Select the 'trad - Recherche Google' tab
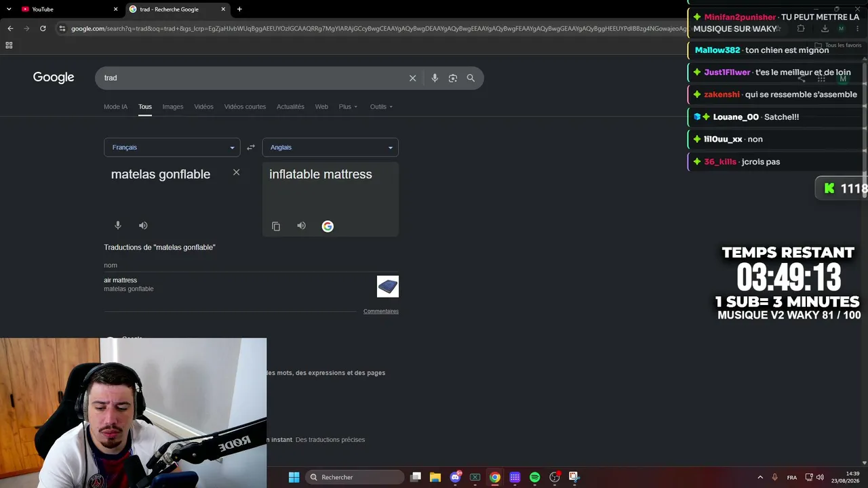Viewport: 868px width, 488px height. click(178, 9)
